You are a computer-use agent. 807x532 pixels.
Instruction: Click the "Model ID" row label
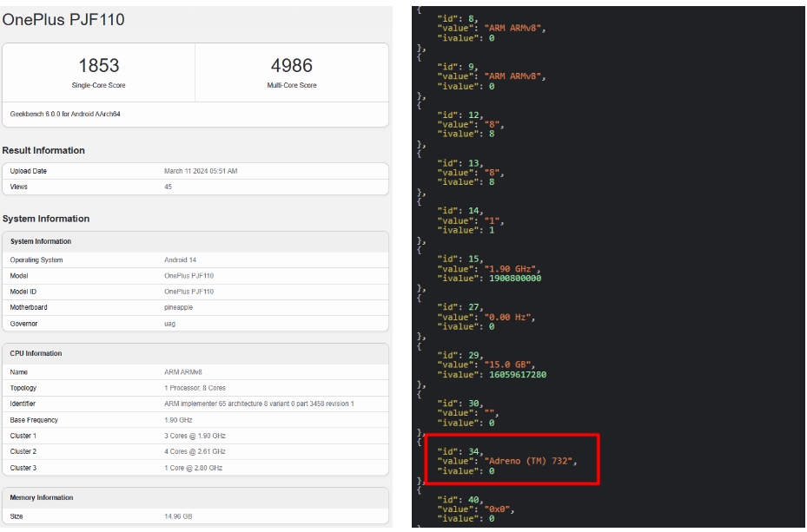(23, 292)
